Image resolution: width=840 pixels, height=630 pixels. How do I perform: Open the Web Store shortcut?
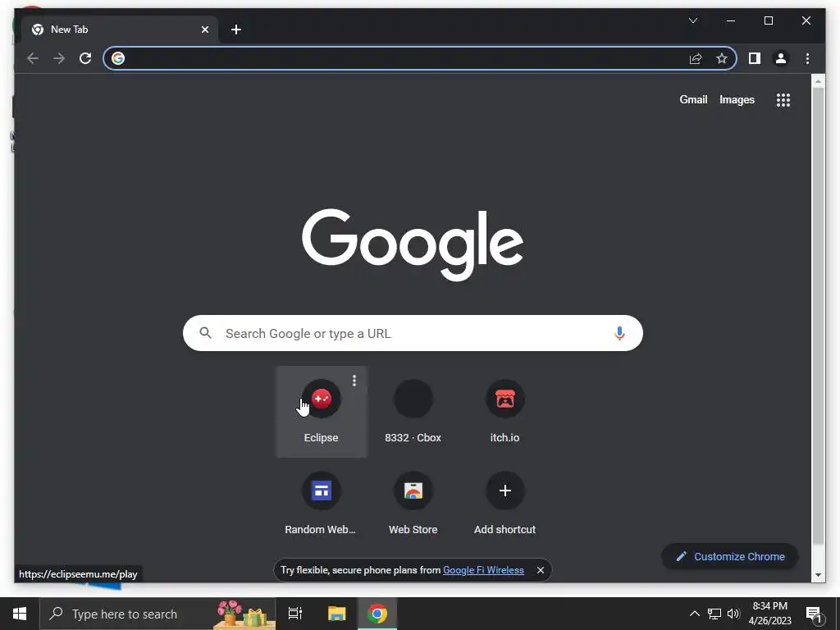coord(413,504)
